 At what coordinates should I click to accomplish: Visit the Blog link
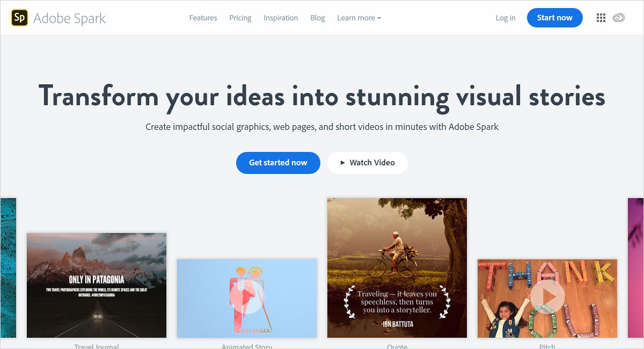[318, 18]
